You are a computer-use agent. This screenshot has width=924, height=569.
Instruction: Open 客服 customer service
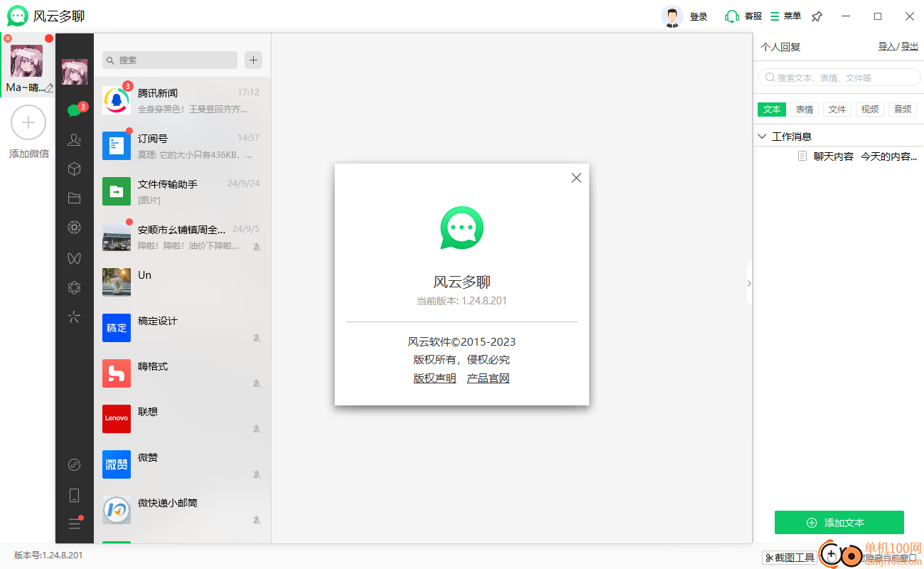click(743, 16)
